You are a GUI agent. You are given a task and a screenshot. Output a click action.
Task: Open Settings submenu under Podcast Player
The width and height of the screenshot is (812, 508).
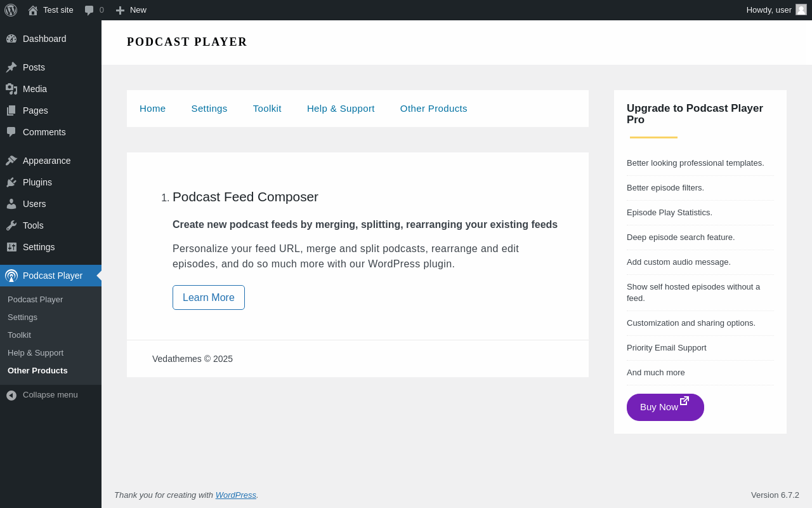[22, 317]
